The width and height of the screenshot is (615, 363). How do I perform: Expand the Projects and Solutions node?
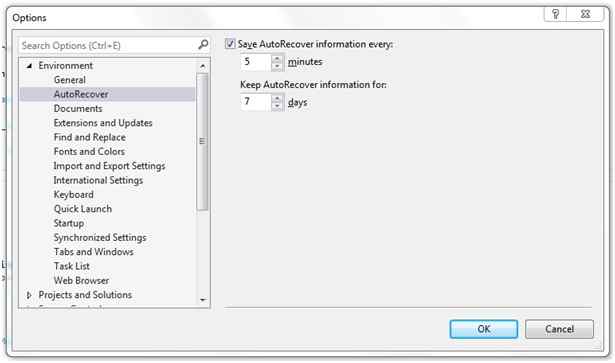point(29,295)
